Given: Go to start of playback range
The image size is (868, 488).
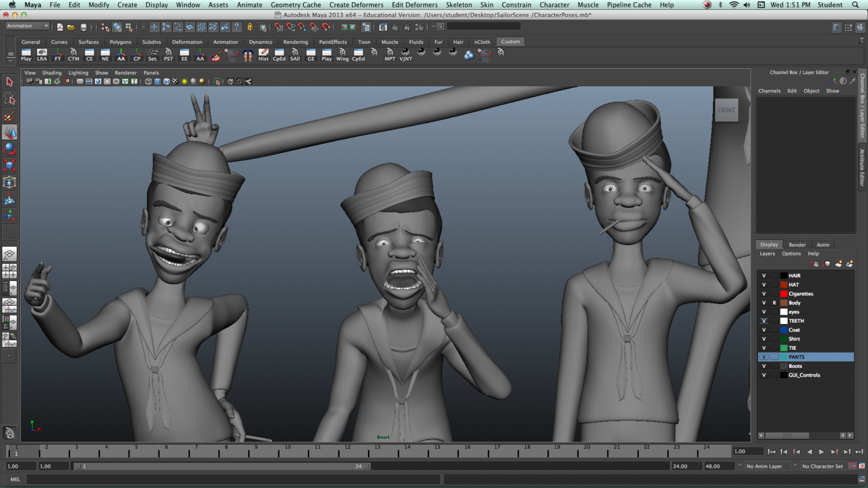Looking at the screenshot, I should click(771, 452).
